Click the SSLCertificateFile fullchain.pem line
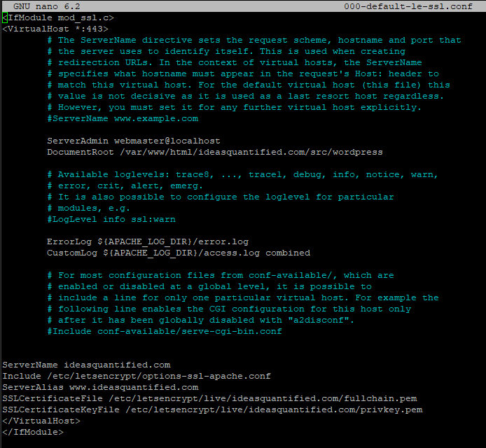Image resolution: width=486 pixels, height=448 pixels. (x=209, y=398)
